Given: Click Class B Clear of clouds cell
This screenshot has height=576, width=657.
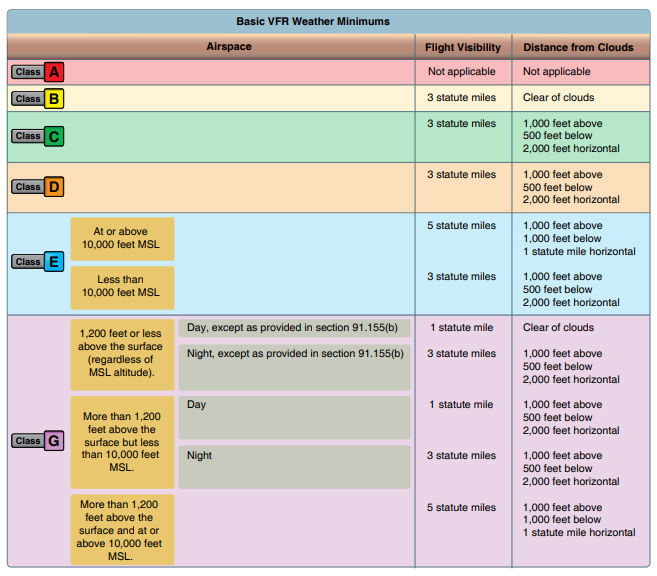Looking at the screenshot, I should coord(558,98).
